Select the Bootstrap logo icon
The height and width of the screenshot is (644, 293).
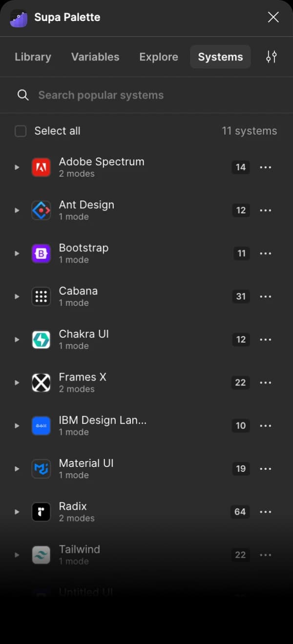[41, 253]
